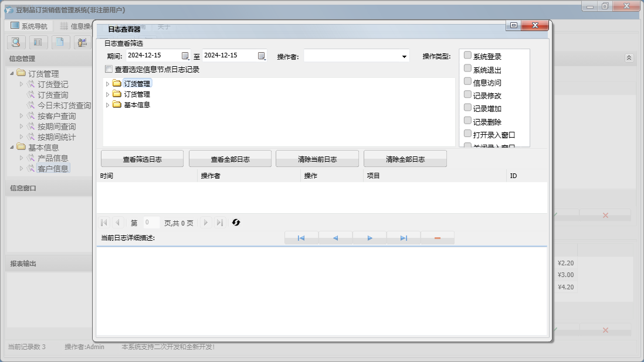Click the refresh icon beside the pager
Viewport: 644px width, 362px height.
pyautogui.click(x=236, y=222)
